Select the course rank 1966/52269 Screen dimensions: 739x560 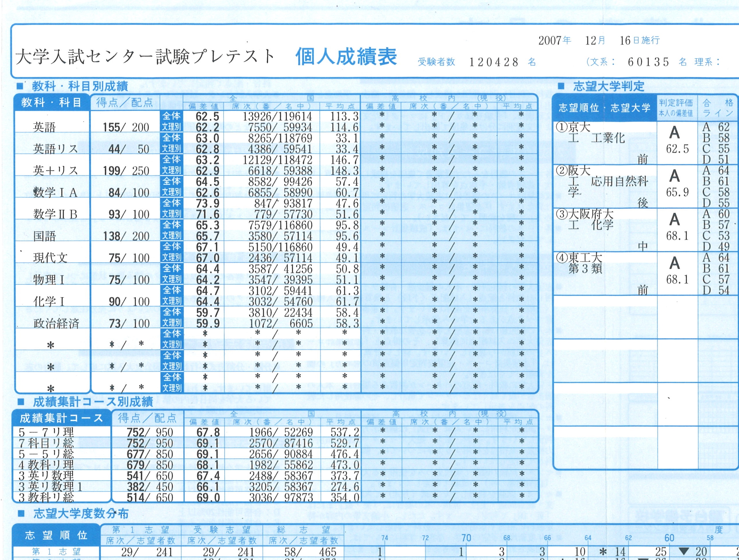pos(281,432)
